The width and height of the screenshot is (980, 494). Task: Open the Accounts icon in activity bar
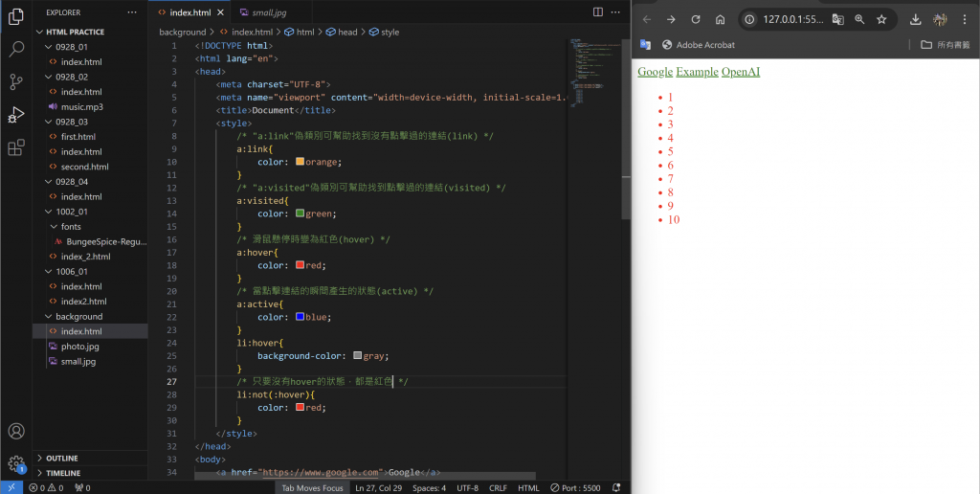(16, 432)
